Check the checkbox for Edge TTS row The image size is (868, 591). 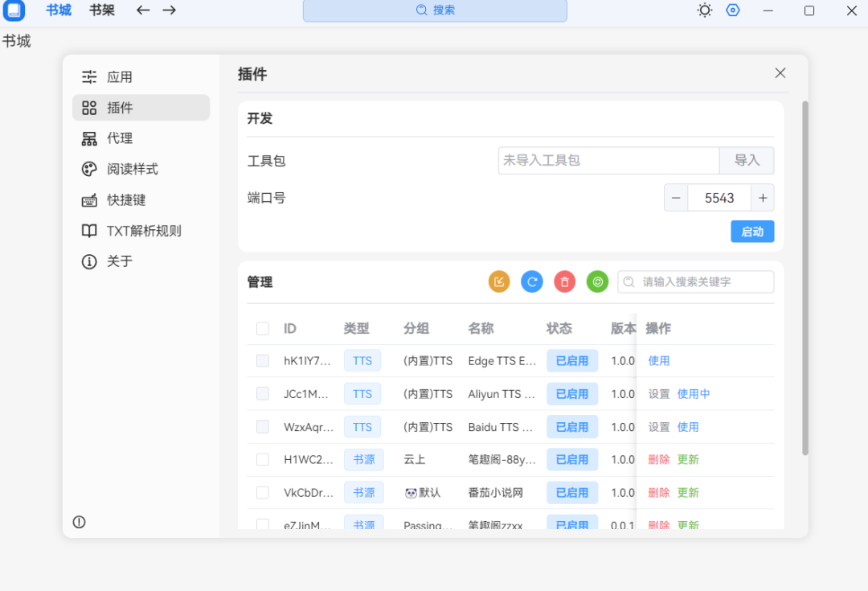[263, 360]
